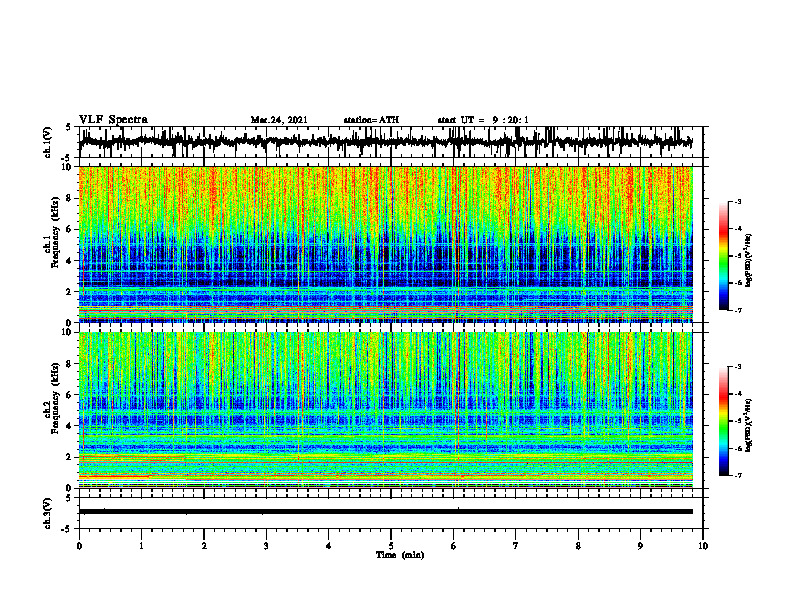The width and height of the screenshot is (792, 612).
Task: Click the ch.1 spectrogram's color scale bar
Action: click(x=723, y=256)
